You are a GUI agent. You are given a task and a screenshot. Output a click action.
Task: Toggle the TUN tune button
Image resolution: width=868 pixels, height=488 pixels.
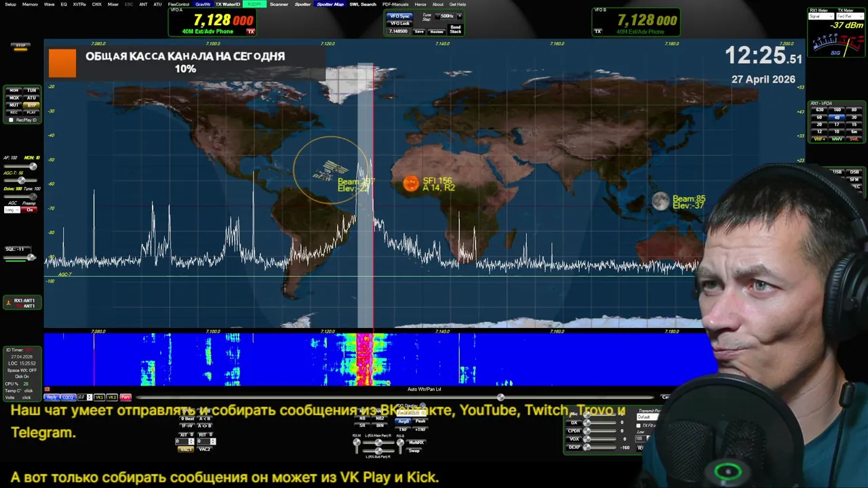click(x=31, y=90)
